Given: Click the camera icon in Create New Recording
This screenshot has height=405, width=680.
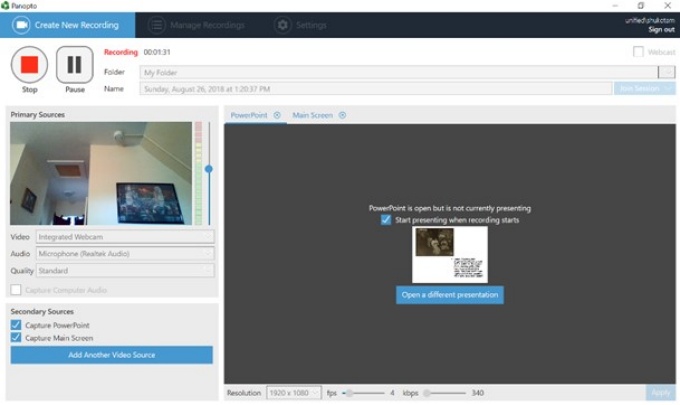Looking at the screenshot, I should pyautogui.click(x=20, y=25).
